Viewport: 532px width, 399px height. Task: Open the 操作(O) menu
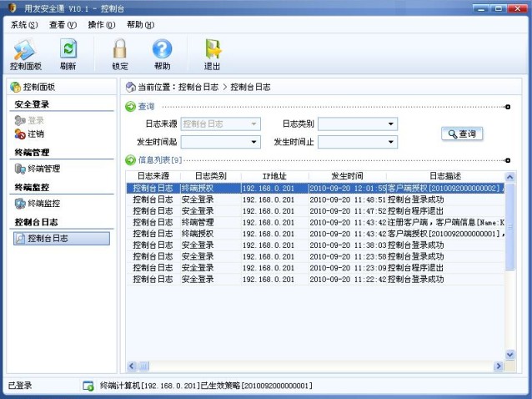pyautogui.click(x=102, y=25)
